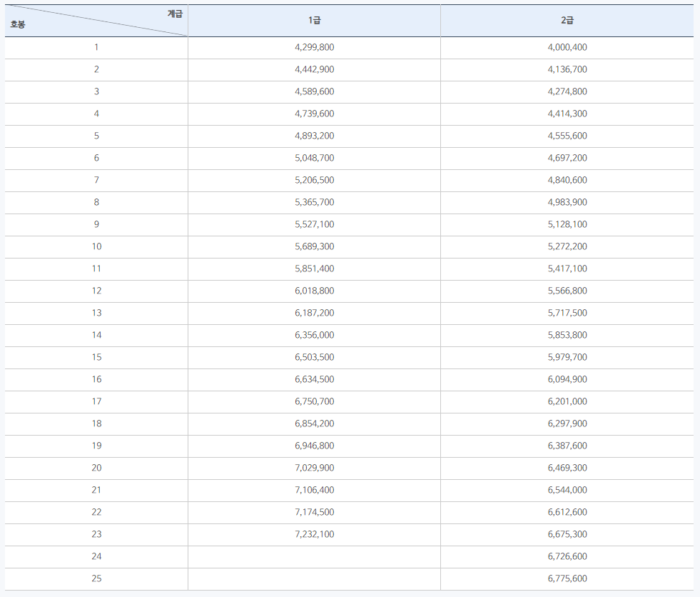Select value 5,365,700

click(314, 202)
